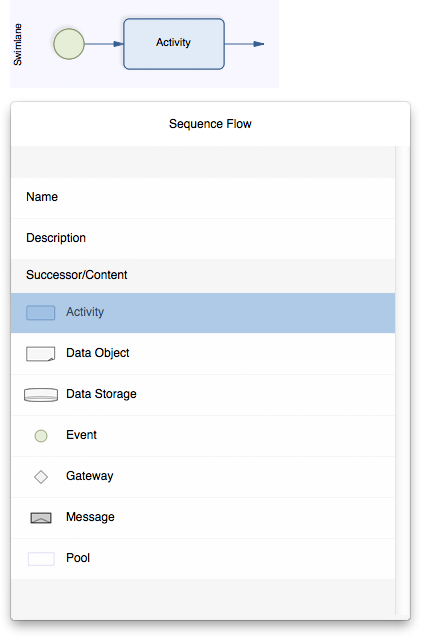Select the Event list entry label
The image size is (421, 637).
[81, 435]
